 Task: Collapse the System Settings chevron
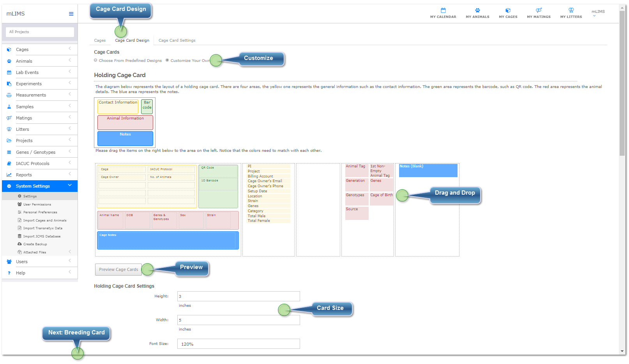point(70,185)
